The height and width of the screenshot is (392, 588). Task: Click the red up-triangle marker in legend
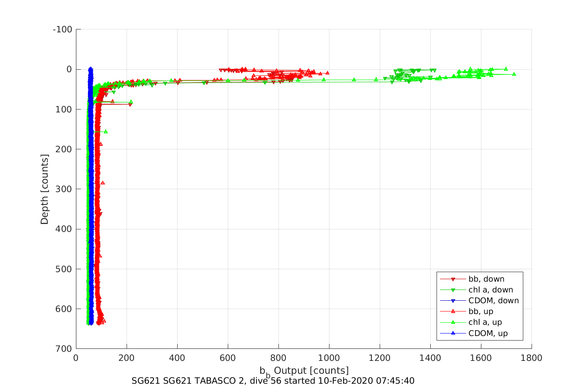click(453, 312)
